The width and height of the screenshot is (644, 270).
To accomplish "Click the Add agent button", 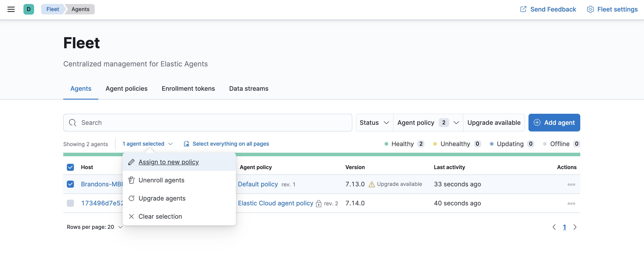I will (554, 123).
